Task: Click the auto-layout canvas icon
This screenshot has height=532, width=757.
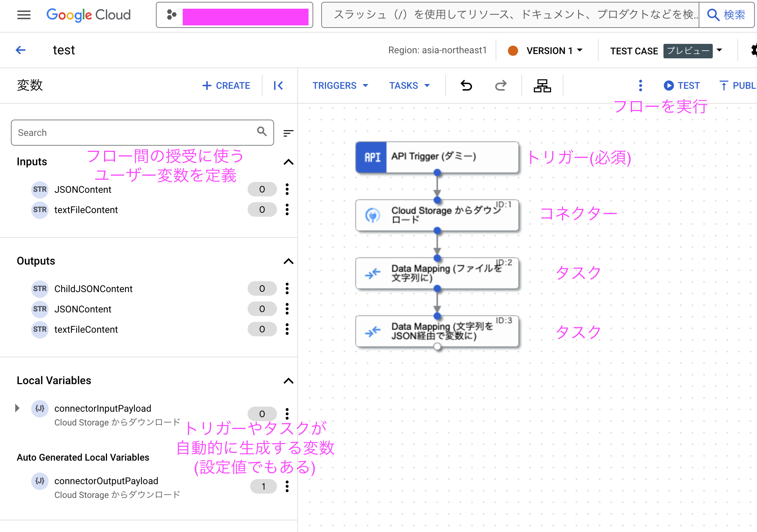Action: pos(542,86)
